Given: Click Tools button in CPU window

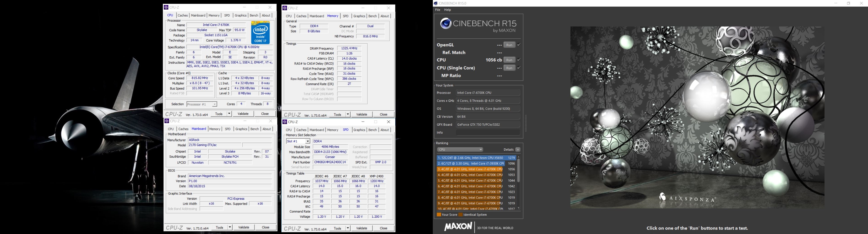Looking at the screenshot, I should pos(219,114).
